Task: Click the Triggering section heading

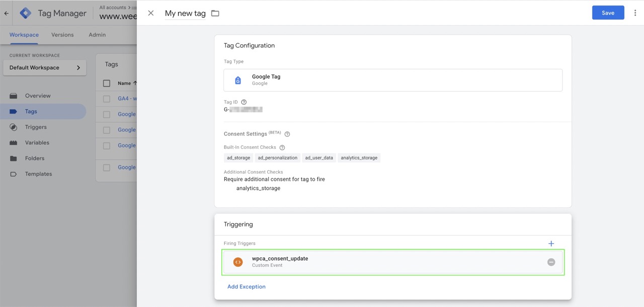Action: pyautogui.click(x=238, y=225)
